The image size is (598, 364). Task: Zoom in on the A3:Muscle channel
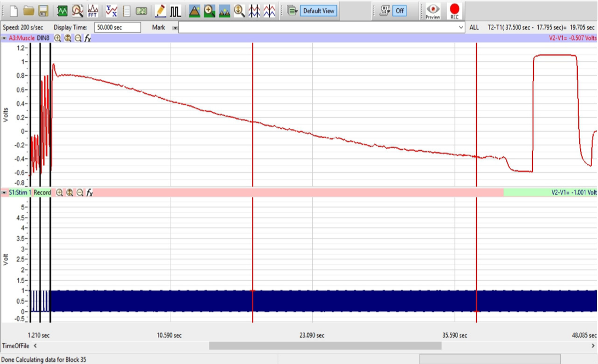(x=58, y=39)
